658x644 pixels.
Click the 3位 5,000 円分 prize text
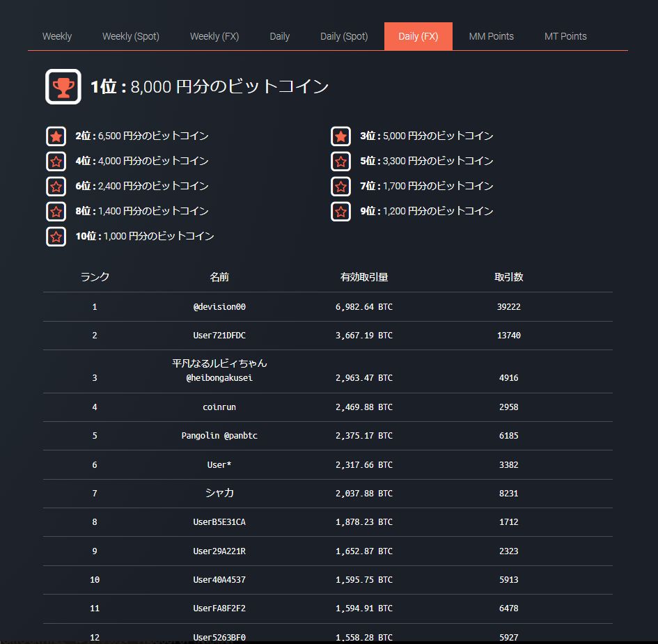coord(427,136)
